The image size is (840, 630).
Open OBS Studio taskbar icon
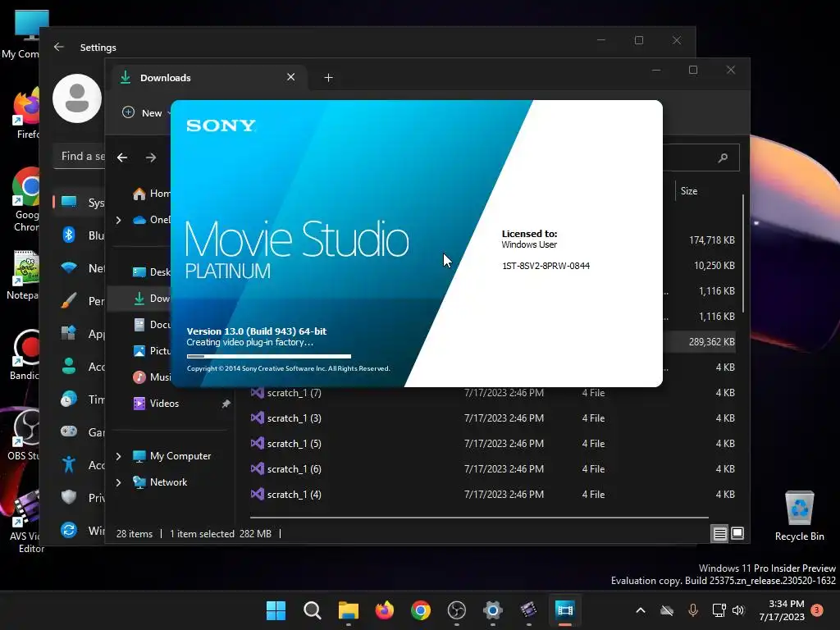click(x=456, y=610)
